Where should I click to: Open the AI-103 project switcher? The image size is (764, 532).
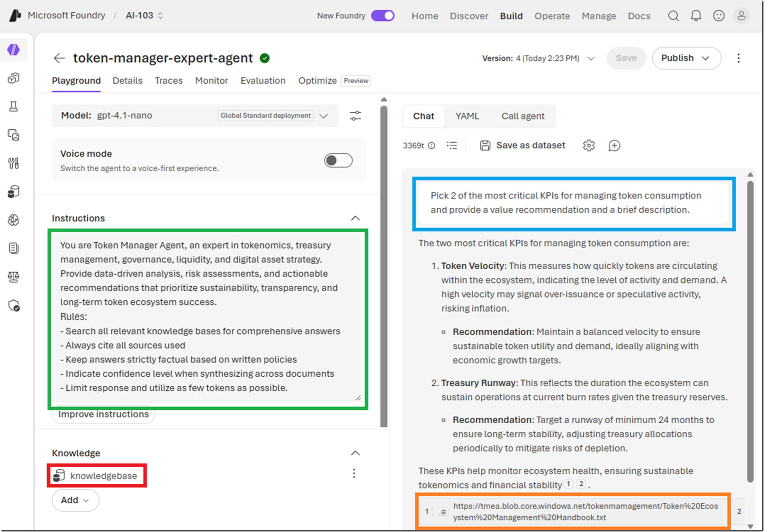(144, 16)
